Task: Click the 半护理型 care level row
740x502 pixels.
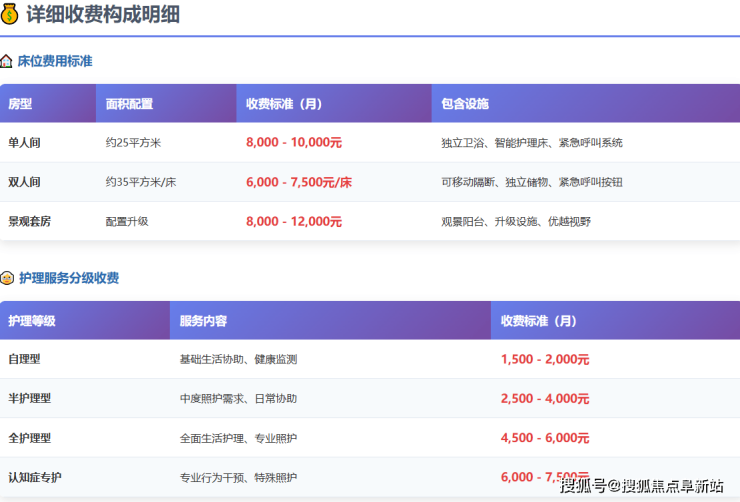Action: click(29, 398)
